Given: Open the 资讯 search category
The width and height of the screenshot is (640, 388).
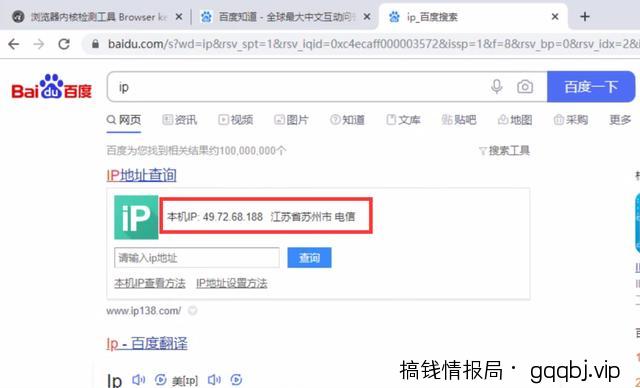Looking at the screenshot, I should click(x=180, y=120).
